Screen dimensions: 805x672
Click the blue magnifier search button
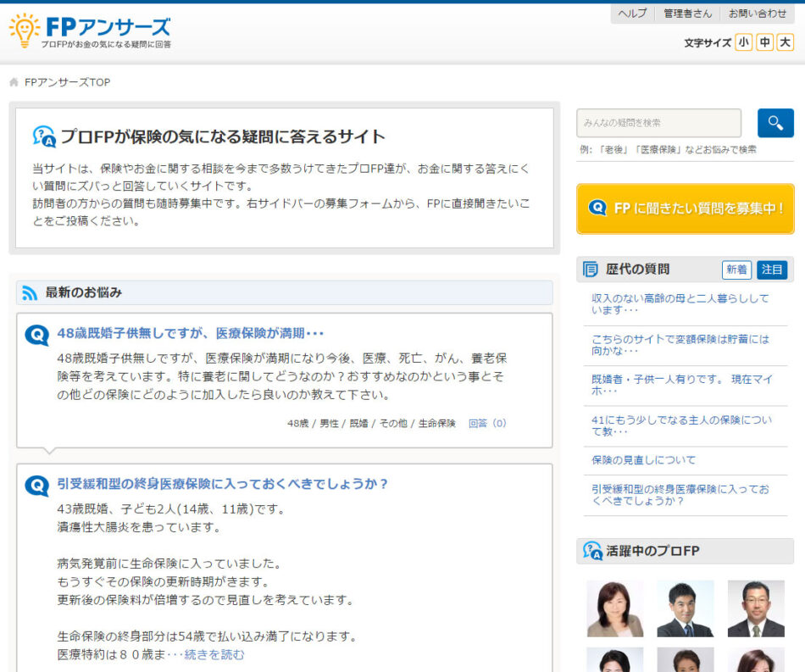[x=774, y=123]
